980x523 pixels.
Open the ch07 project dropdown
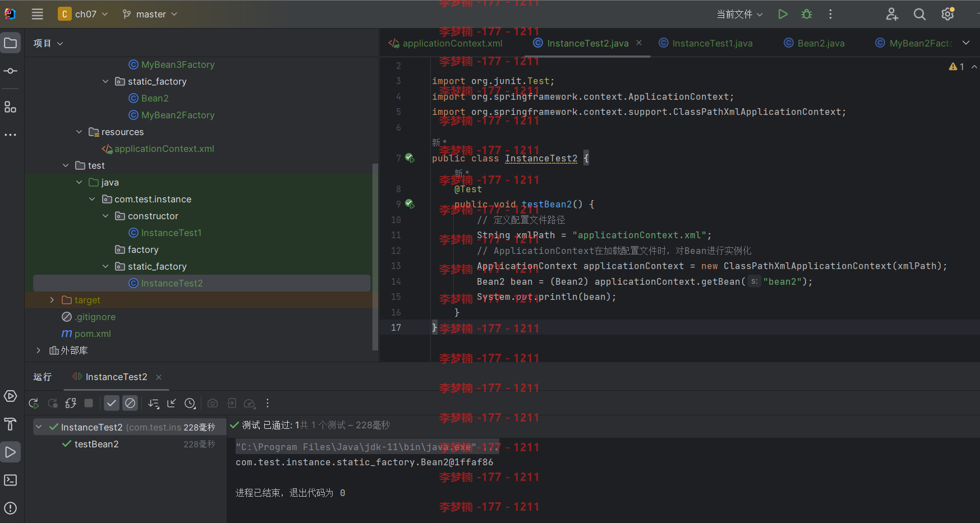pyautogui.click(x=83, y=14)
